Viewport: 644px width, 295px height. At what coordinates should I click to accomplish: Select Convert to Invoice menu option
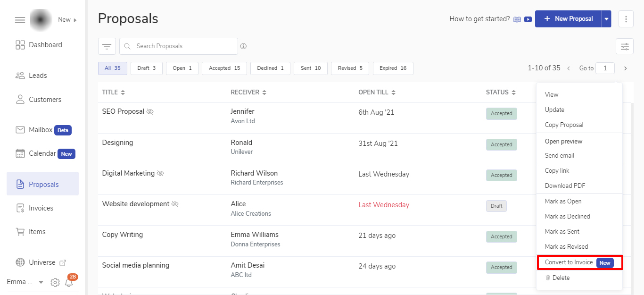pyautogui.click(x=569, y=262)
